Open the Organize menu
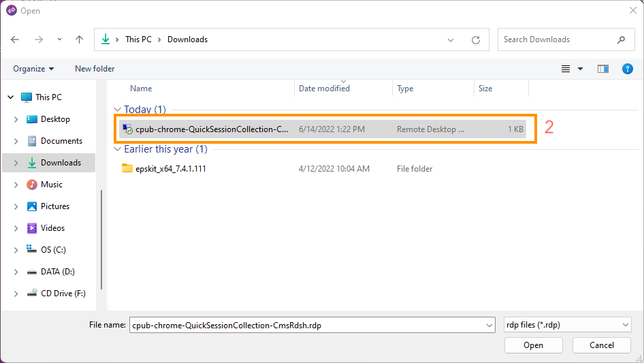Image resolution: width=644 pixels, height=363 pixels. click(33, 69)
